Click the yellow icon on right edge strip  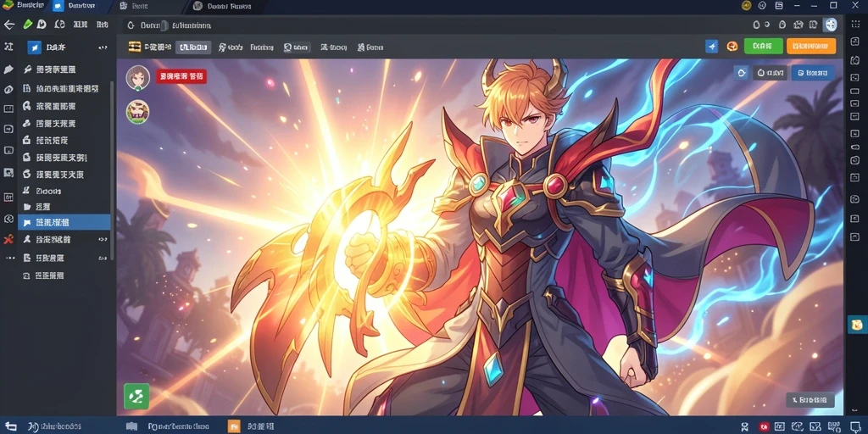coord(858,325)
